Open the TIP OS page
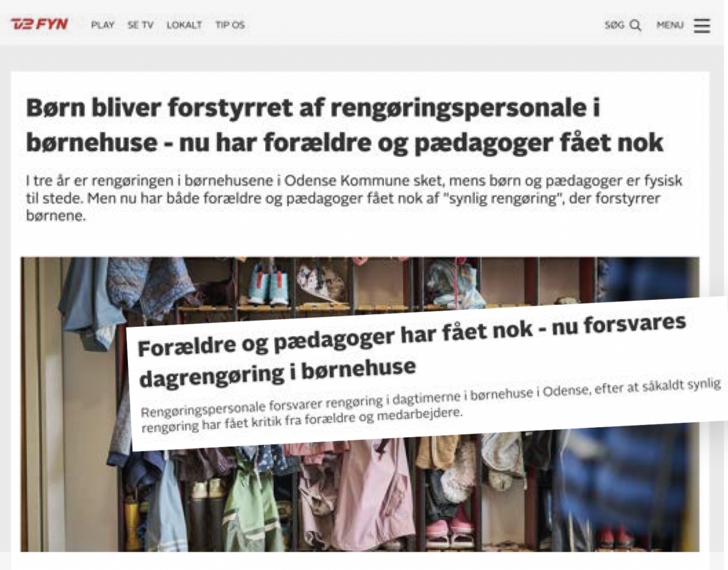Viewport: 728px width, 570px height. point(230,25)
